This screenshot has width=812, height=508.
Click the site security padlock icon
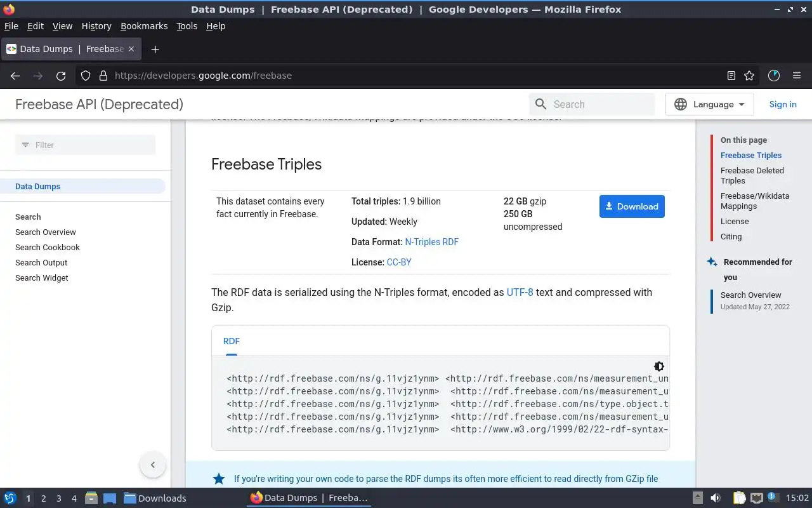point(103,76)
